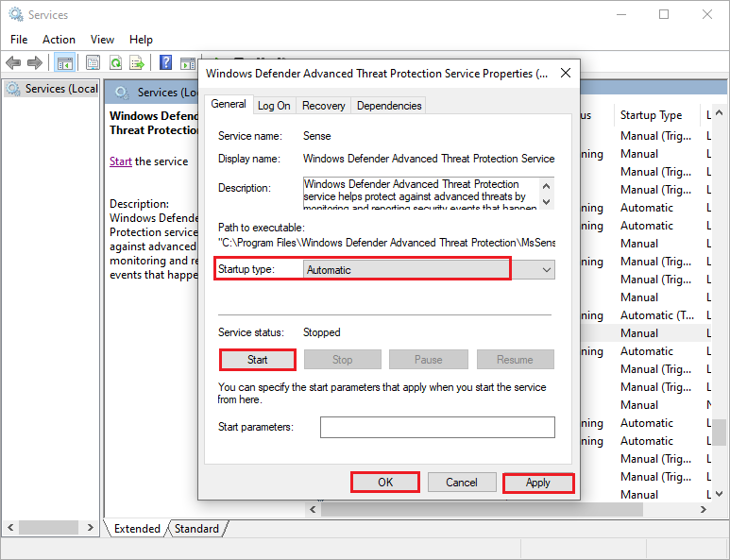Open the Startup type combo box
Viewport: 730px width, 560px height.
point(429,270)
